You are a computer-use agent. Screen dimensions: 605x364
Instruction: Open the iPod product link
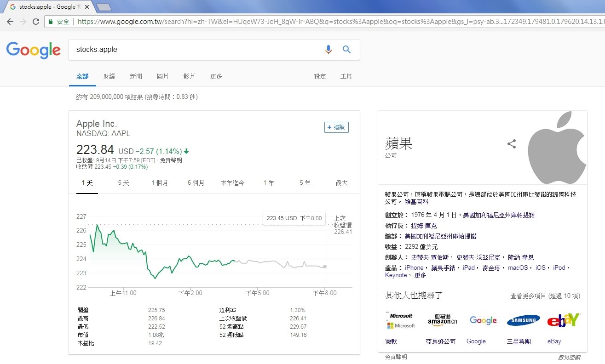(559, 267)
